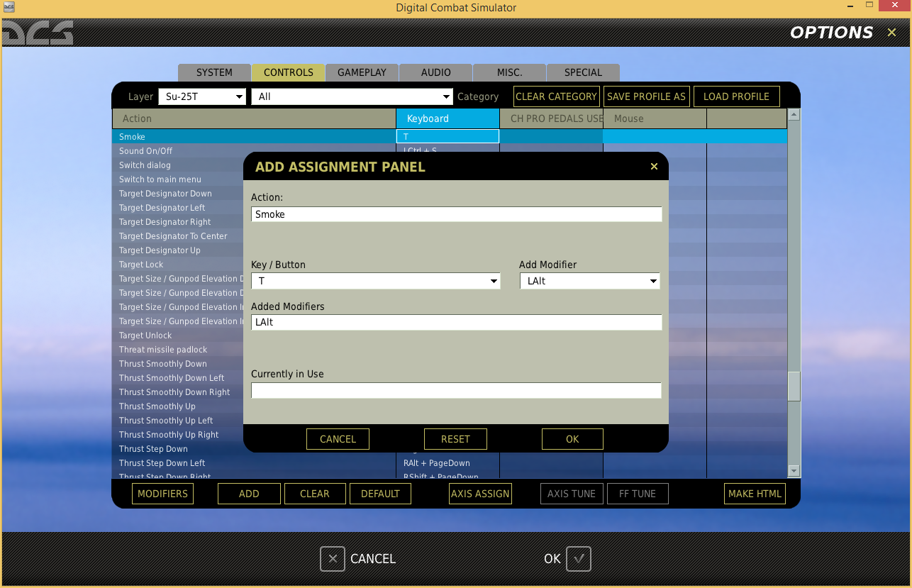The height and width of the screenshot is (588, 912).
Task: Click the checkmark icon beside bottom OK
Action: click(x=579, y=559)
